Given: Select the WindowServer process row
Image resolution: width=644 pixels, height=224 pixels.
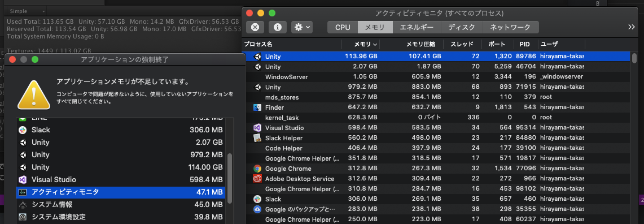Looking at the screenshot, I should click(x=436, y=76).
